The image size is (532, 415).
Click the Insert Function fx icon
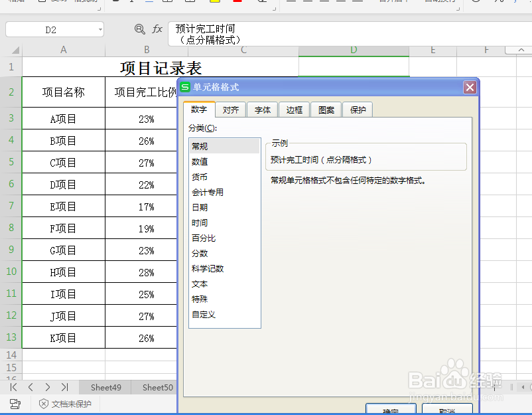158,29
